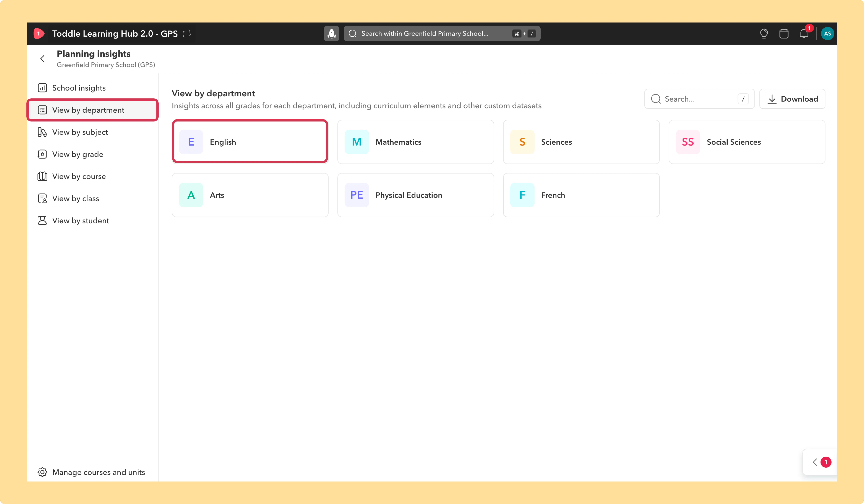This screenshot has width=864, height=504.
Task: Select View by department
Action: pos(93,110)
